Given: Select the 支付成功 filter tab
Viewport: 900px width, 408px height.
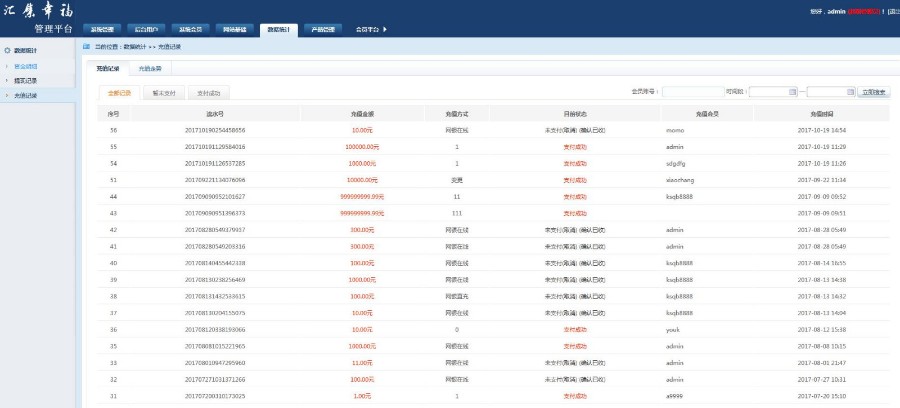Looking at the screenshot, I should tap(209, 92).
